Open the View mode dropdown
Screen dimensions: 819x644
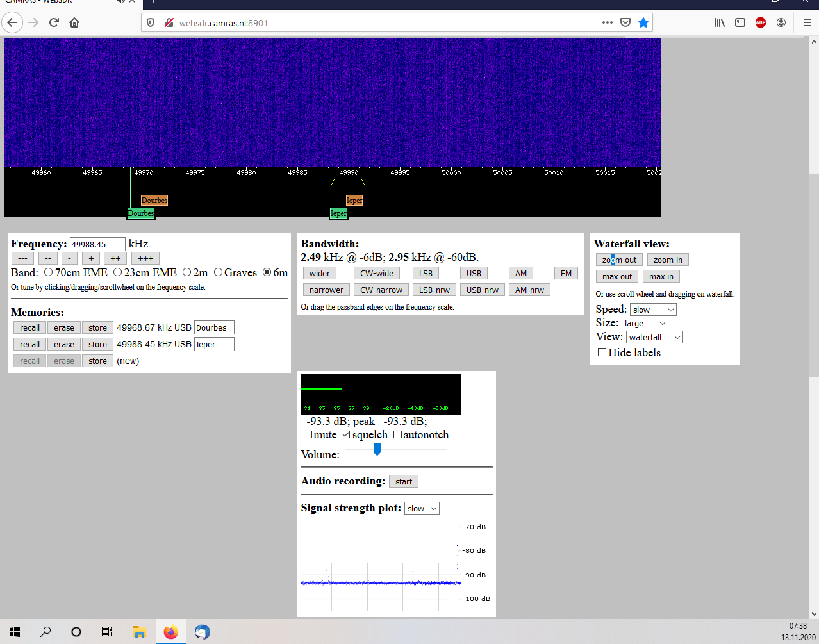(654, 337)
